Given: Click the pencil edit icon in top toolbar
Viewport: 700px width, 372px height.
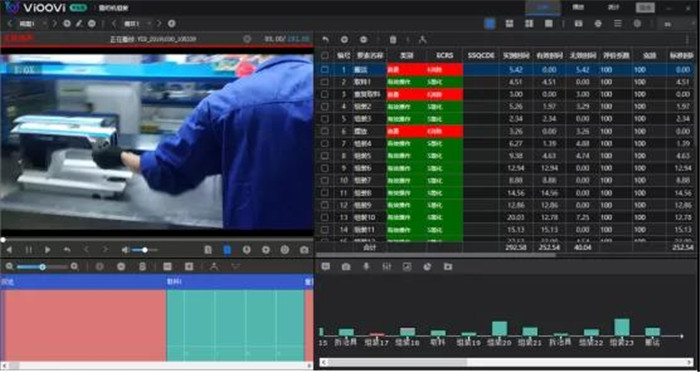Looking at the screenshot, I should 79,24.
